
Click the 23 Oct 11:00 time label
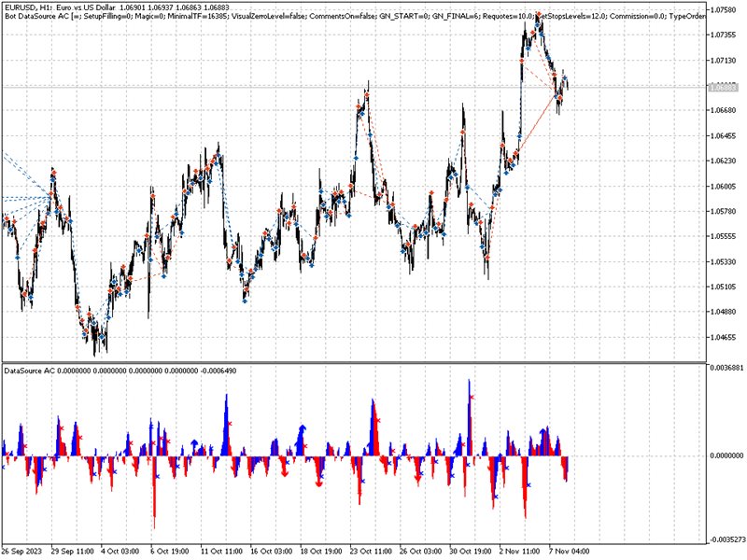click(371, 551)
